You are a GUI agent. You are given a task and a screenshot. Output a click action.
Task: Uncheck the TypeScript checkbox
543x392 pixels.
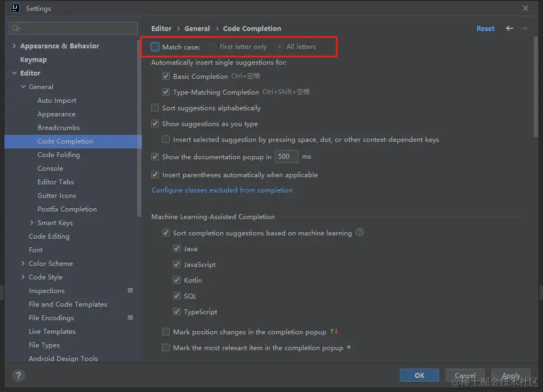pyautogui.click(x=177, y=312)
